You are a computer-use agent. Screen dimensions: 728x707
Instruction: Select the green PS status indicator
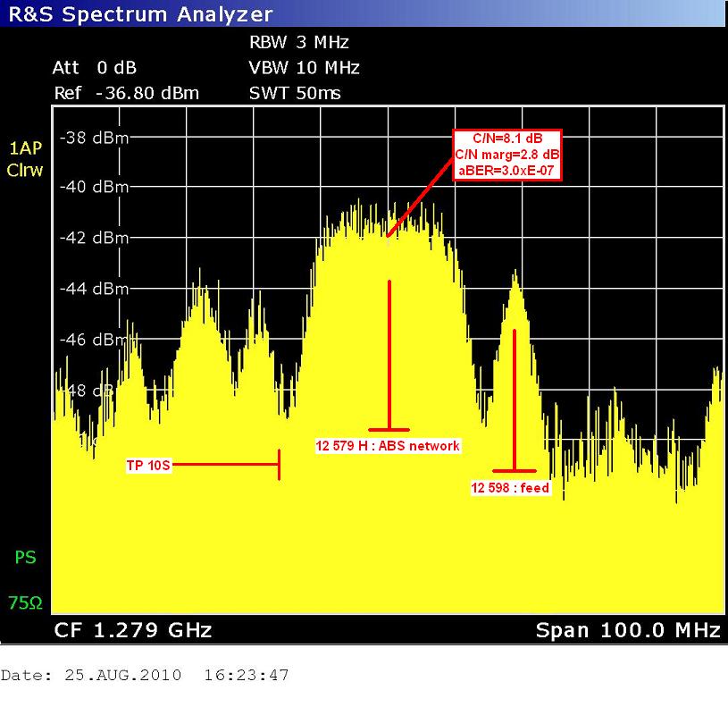coord(24,558)
